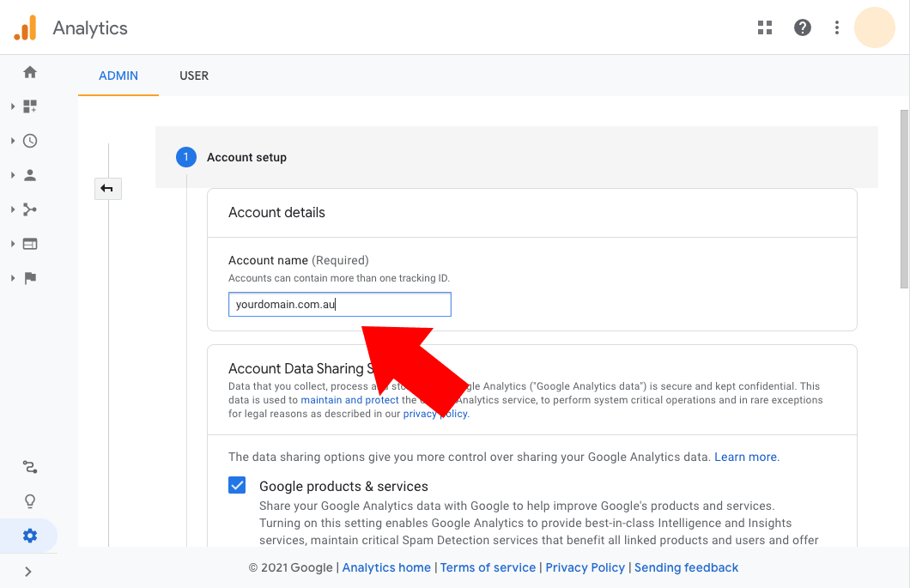Click the Google Analytics logo
The height and width of the screenshot is (588, 910).
tap(26, 27)
